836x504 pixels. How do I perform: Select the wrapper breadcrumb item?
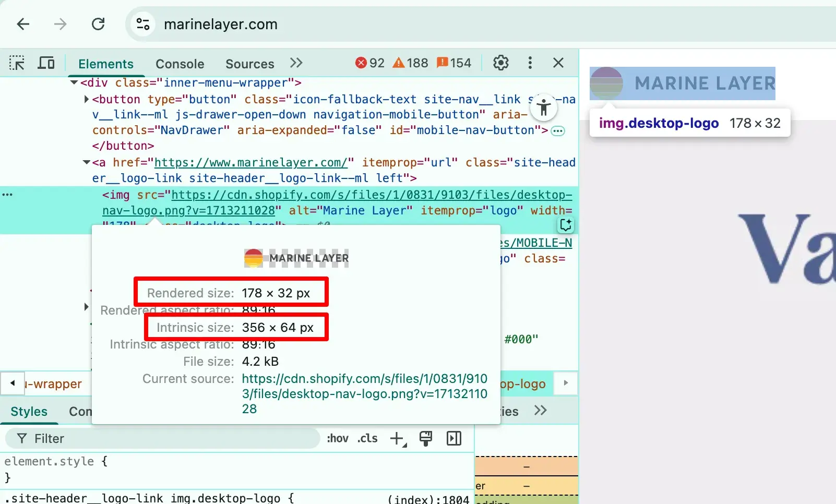pyautogui.click(x=54, y=384)
